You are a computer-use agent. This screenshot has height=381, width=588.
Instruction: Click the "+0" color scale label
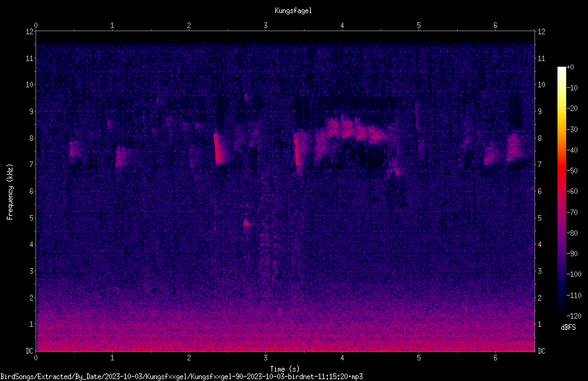570,67
